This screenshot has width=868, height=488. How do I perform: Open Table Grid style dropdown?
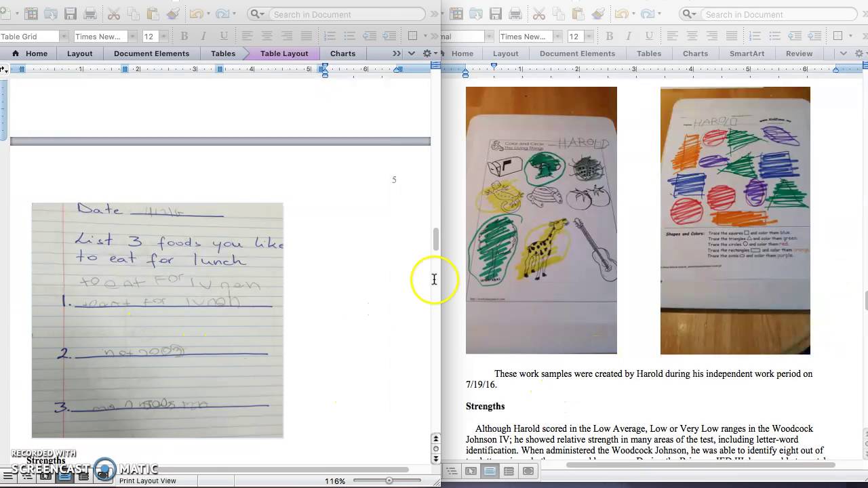[64, 37]
